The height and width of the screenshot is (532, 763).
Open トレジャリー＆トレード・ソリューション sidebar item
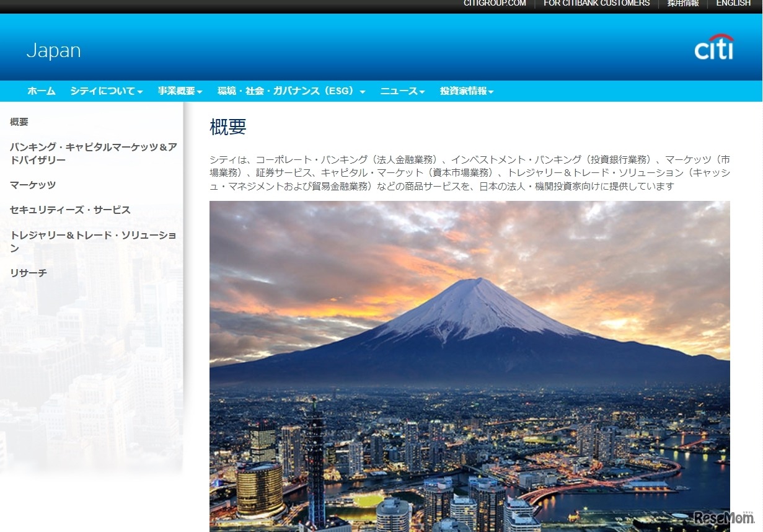coord(93,241)
